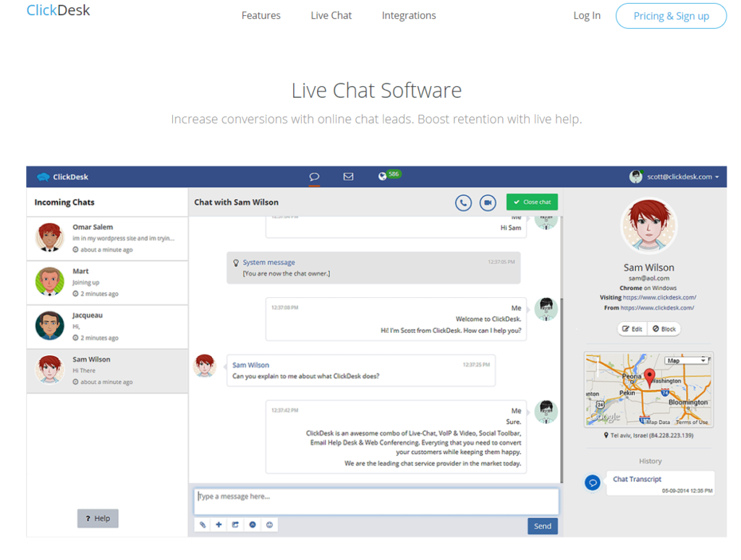
Task: Open the chats speech bubble tab
Action: click(314, 177)
